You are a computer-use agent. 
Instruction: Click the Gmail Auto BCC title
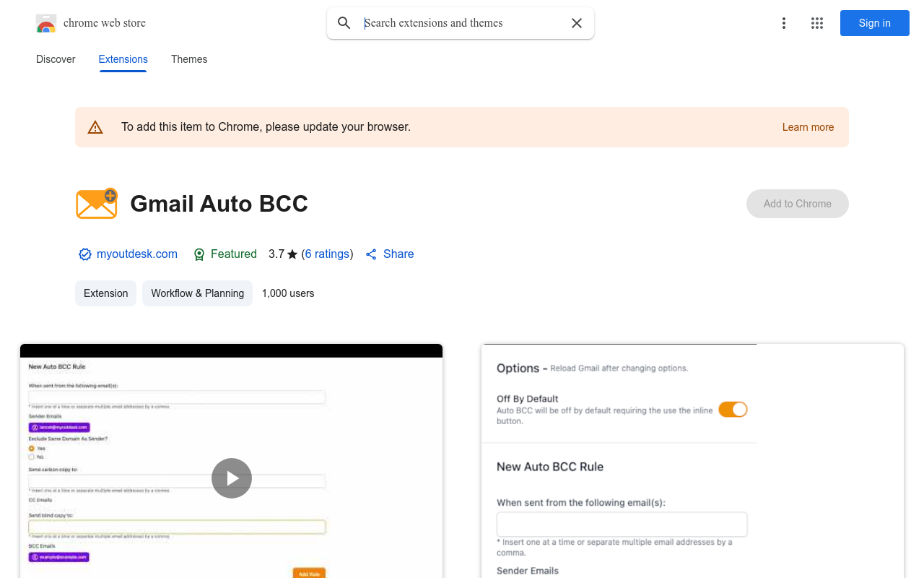coord(219,204)
